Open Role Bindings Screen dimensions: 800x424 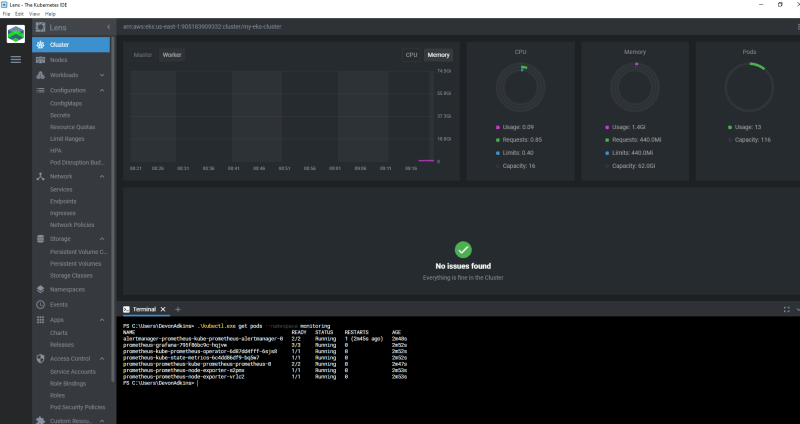[x=68, y=383]
